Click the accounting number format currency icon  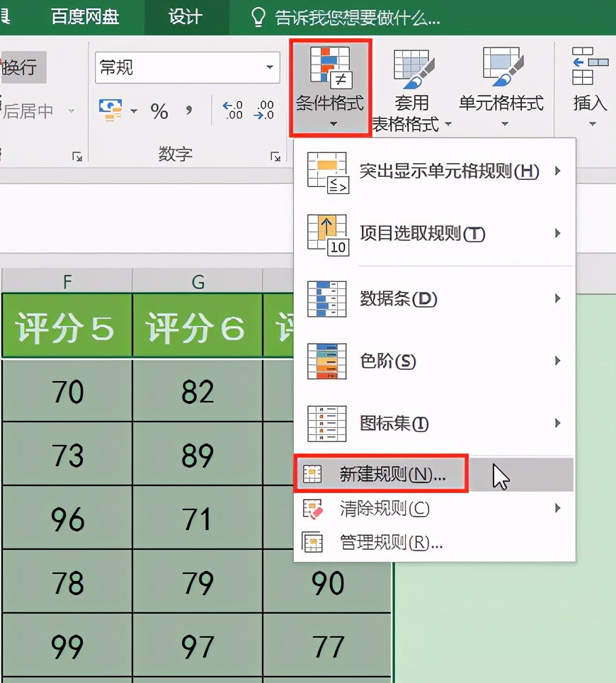point(110,110)
